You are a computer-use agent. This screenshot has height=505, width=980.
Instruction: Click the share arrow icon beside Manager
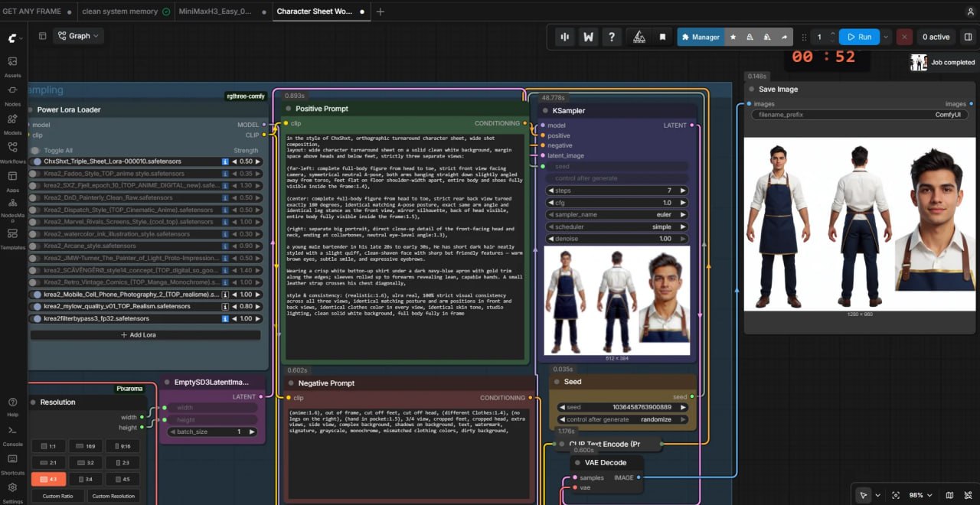tap(784, 37)
